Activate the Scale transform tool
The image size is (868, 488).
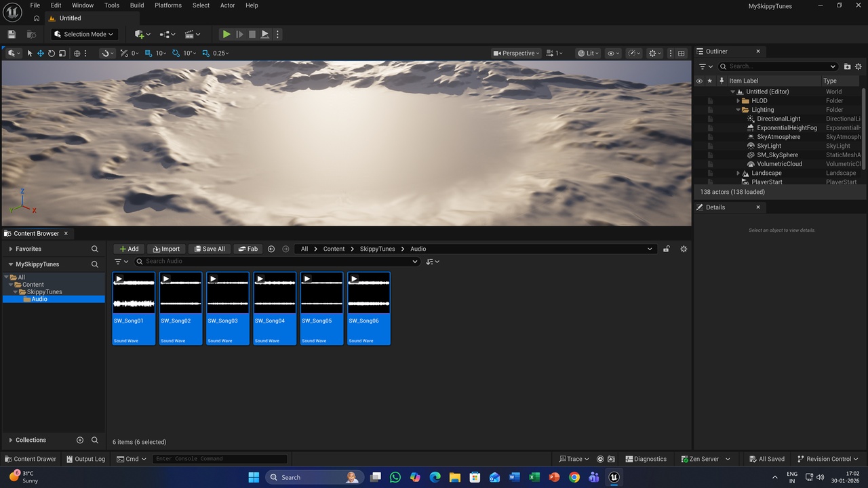62,53
